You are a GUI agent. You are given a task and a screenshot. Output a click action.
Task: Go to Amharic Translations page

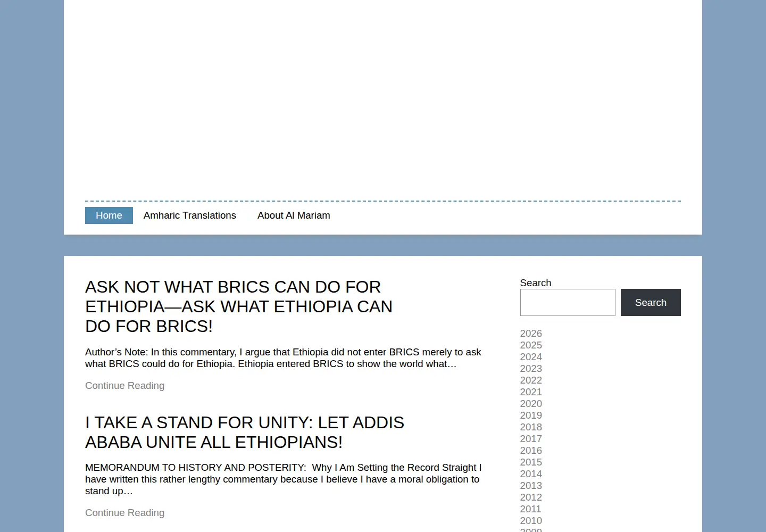pyautogui.click(x=190, y=215)
